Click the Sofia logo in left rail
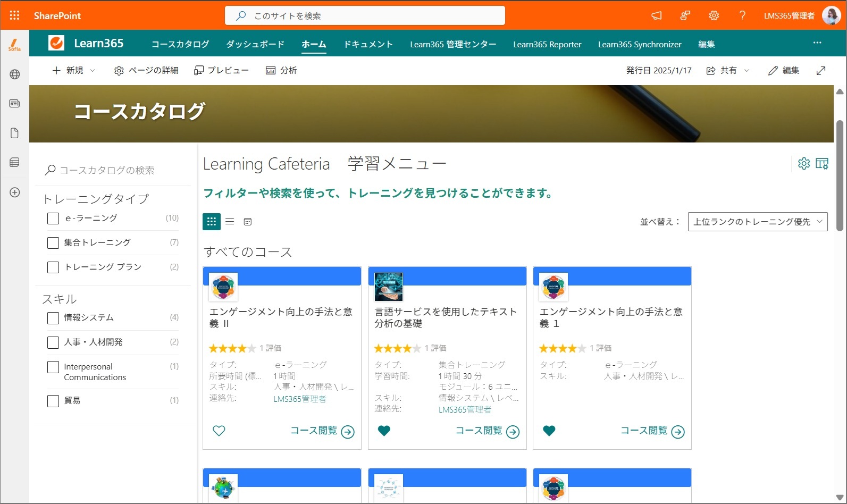Screen dimensions: 847x504 [x=14, y=45]
